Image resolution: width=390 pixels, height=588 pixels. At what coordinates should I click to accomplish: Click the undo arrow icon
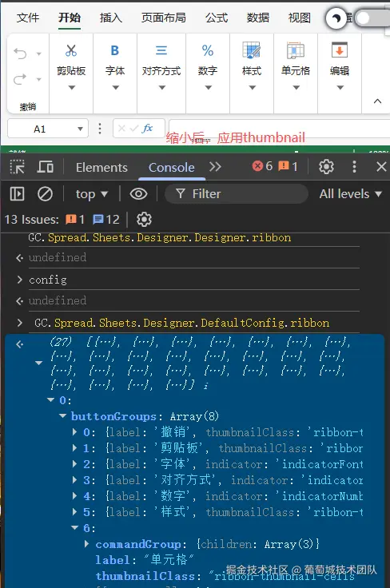[20, 54]
